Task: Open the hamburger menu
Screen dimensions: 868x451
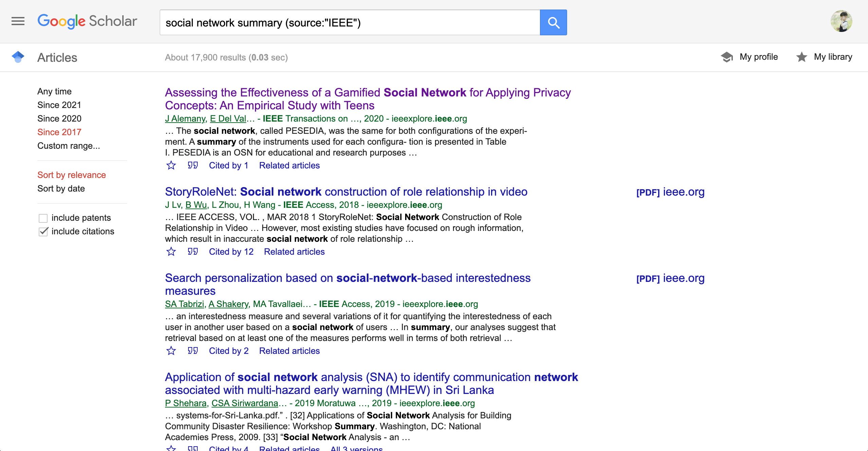Action: pos(18,21)
